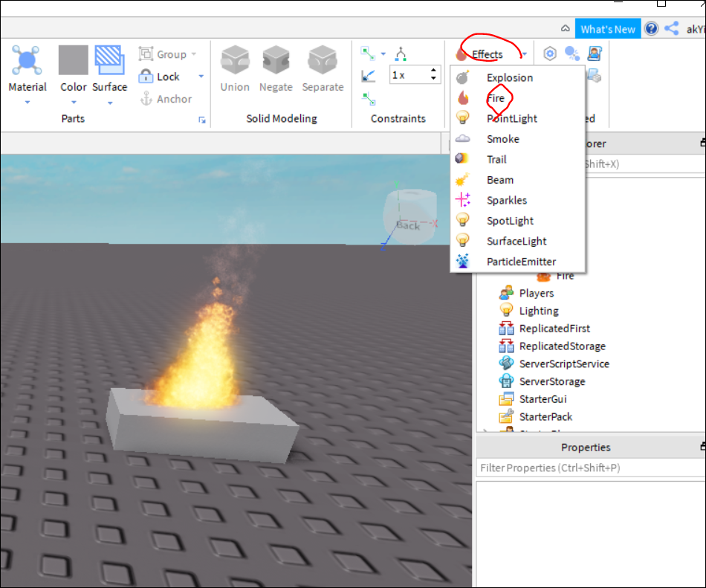The image size is (706, 588).
Task: Open the Material dropdown arrow
Action: tap(27, 102)
